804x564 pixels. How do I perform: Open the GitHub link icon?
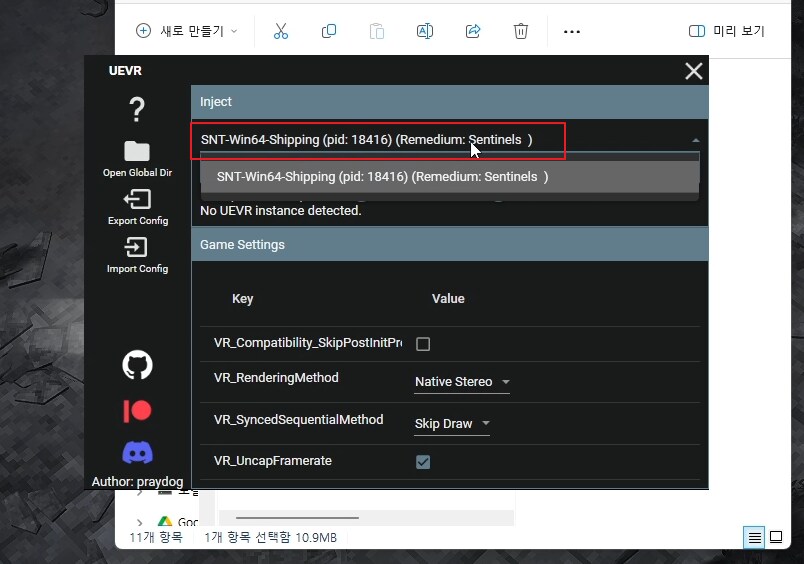[137, 365]
